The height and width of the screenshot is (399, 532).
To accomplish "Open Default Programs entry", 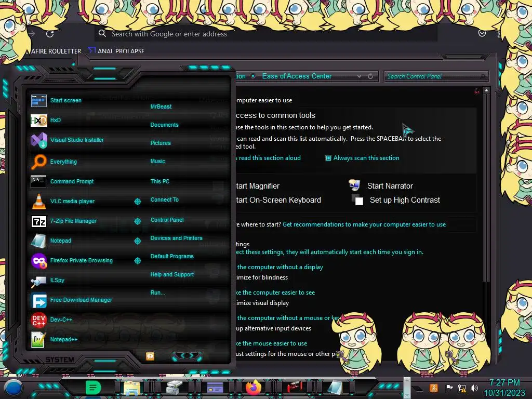I will click(171, 256).
